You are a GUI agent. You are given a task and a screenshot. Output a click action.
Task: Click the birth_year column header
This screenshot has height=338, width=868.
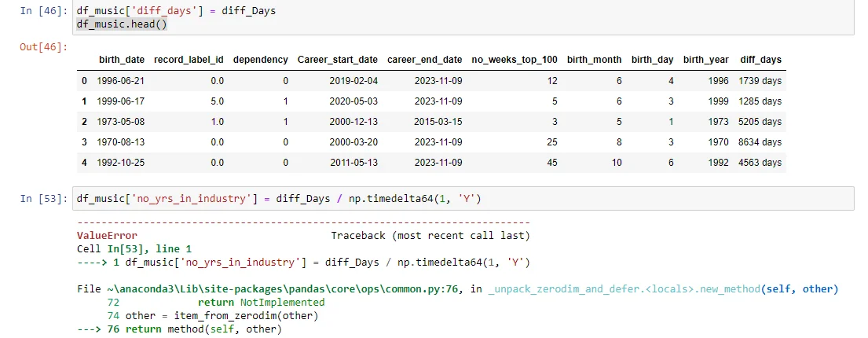point(705,60)
